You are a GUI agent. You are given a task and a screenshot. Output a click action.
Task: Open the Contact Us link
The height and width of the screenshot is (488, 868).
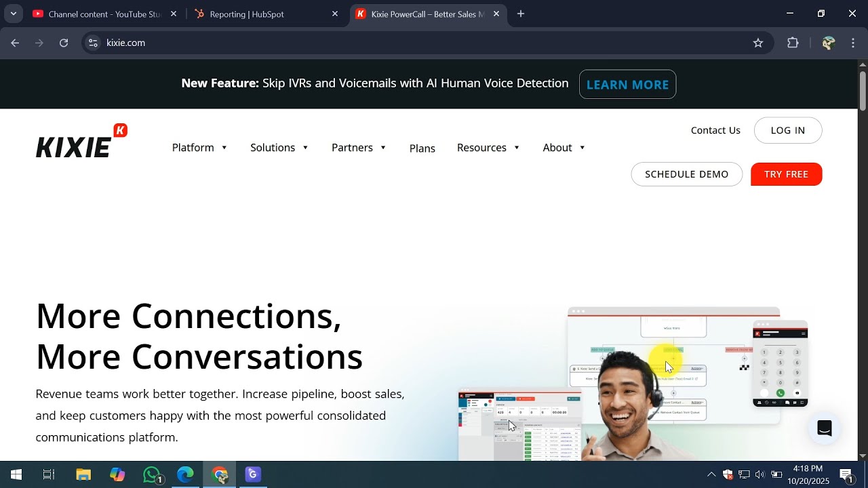(715, 130)
